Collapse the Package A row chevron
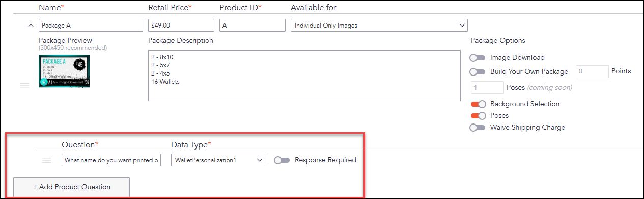Screen dimensions: 644x199 tap(31, 25)
